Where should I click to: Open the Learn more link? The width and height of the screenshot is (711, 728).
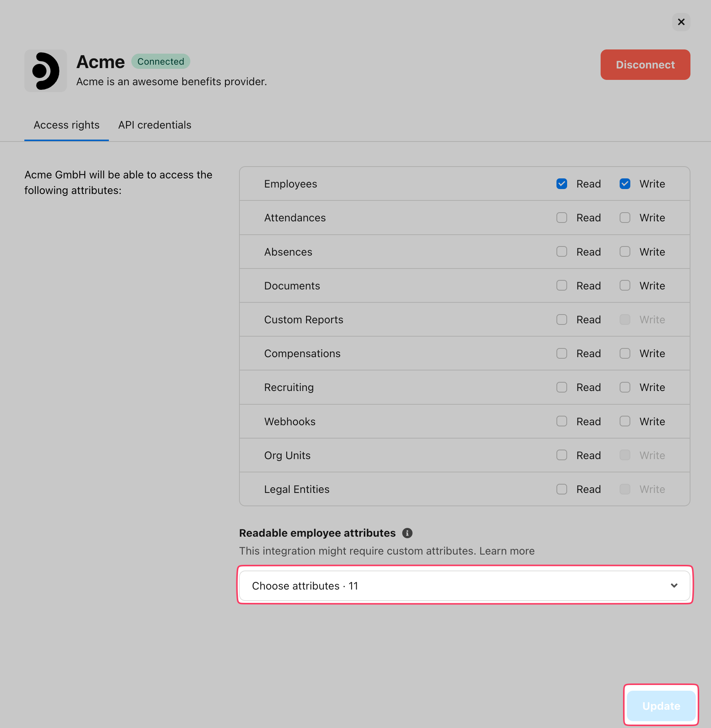(x=507, y=551)
